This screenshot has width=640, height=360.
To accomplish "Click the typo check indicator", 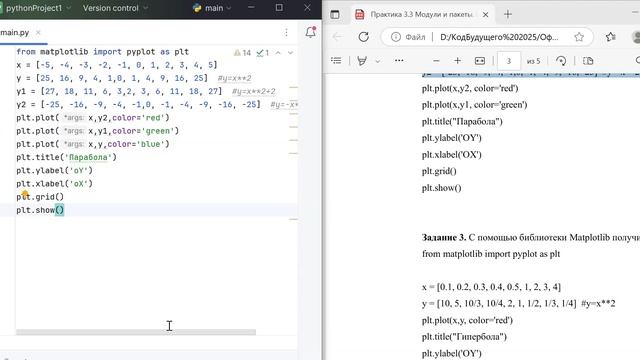I will 262,53.
